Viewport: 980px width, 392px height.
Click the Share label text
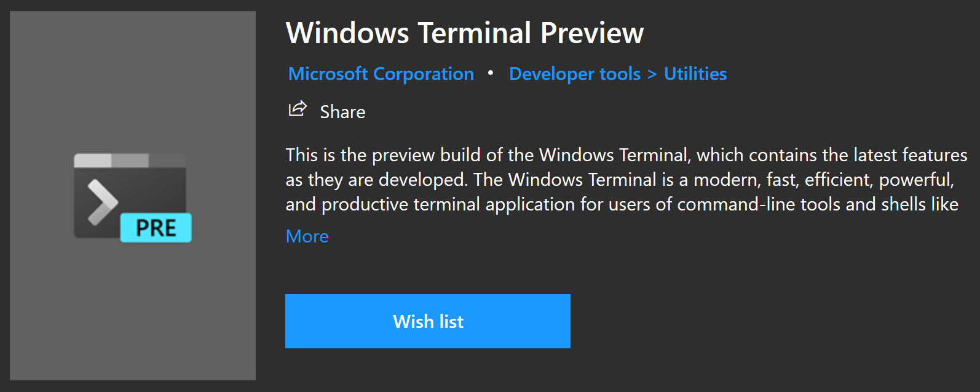point(342,111)
